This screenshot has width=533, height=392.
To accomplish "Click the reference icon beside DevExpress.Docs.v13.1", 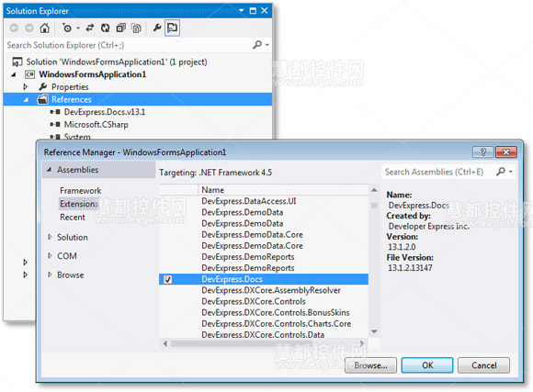I will (x=55, y=112).
